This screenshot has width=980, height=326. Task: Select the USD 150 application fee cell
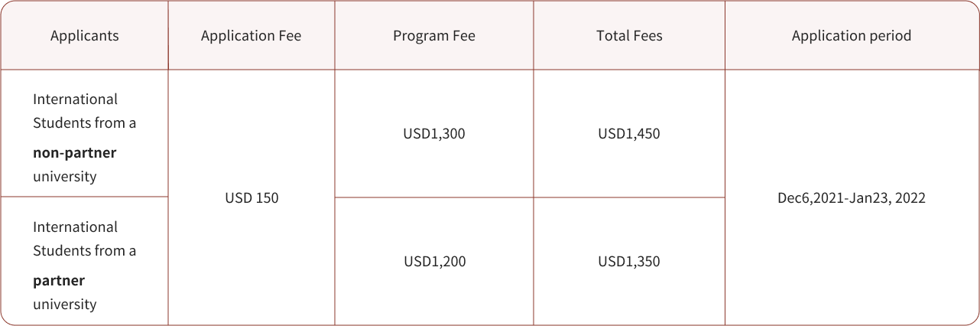click(251, 197)
